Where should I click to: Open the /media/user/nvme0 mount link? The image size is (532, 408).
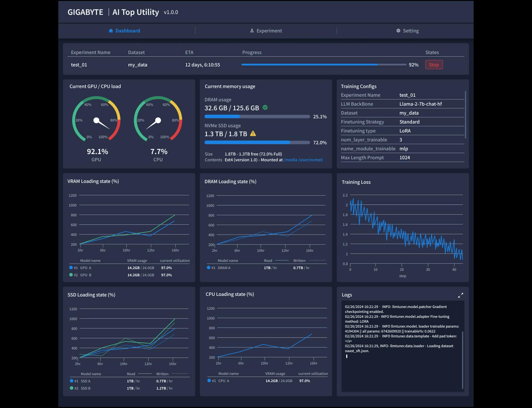point(303,160)
